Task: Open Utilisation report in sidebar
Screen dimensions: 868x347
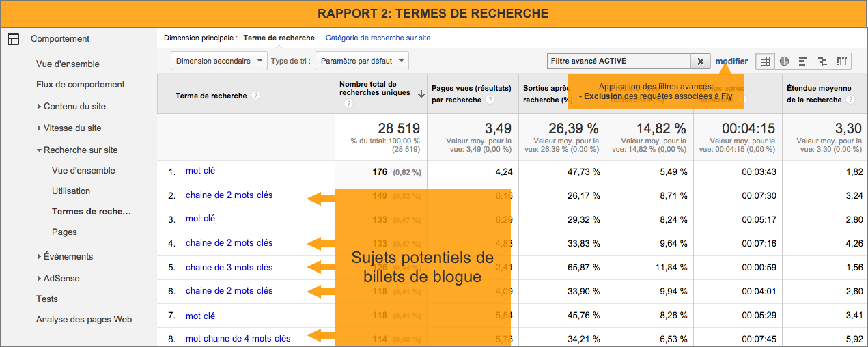Action: (71, 191)
